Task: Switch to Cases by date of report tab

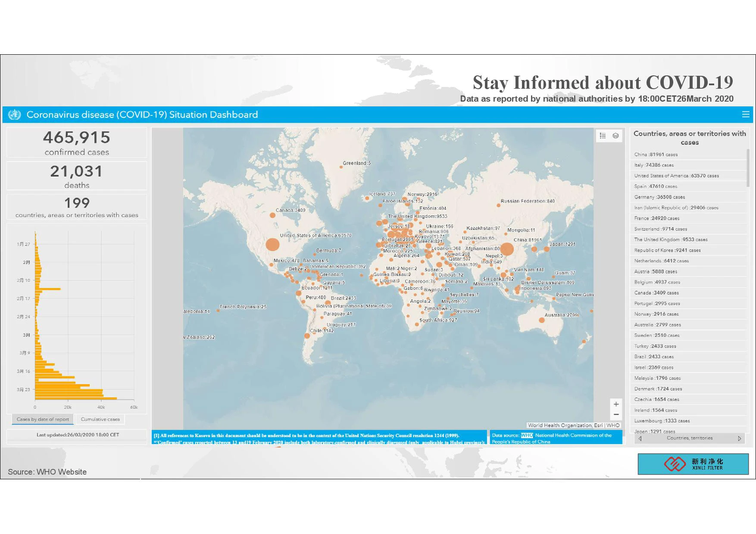Action: (43, 419)
